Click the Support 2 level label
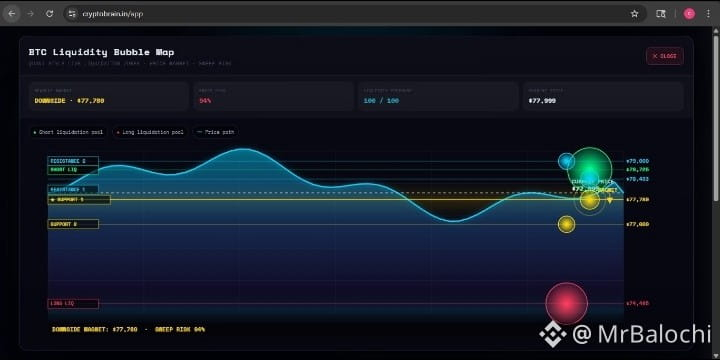The width and height of the screenshot is (720, 360). click(x=73, y=224)
